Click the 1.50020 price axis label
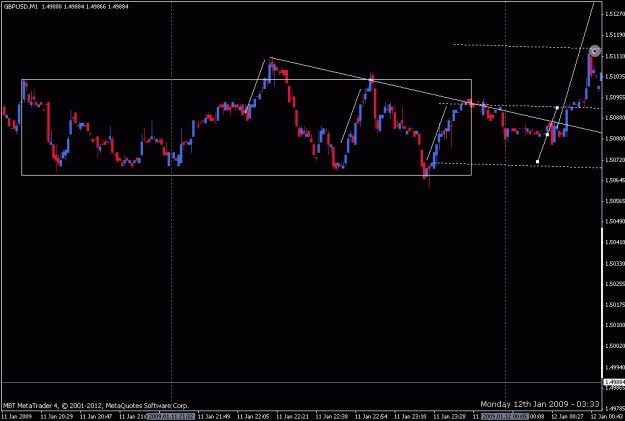The height and width of the screenshot is (421, 625). pyautogui.click(x=614, y=346)
